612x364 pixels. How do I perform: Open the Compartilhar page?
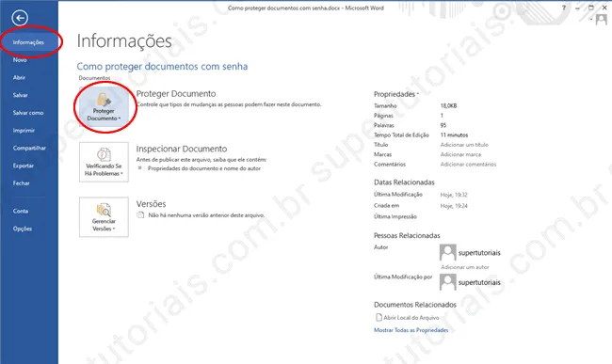click(29, 148)
